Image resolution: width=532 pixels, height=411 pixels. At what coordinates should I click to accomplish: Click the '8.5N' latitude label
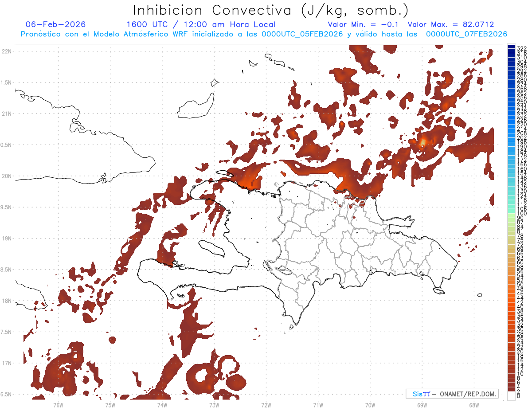tap(7, 270)
